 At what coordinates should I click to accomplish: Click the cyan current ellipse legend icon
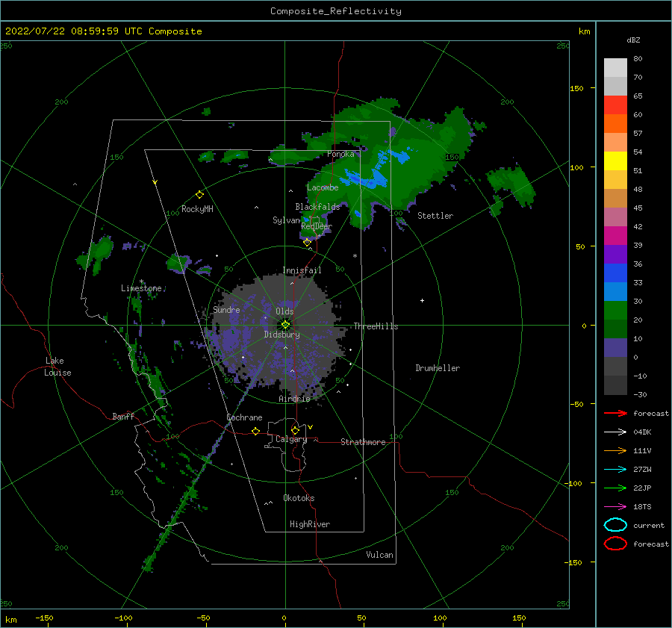tap(615, 525)
